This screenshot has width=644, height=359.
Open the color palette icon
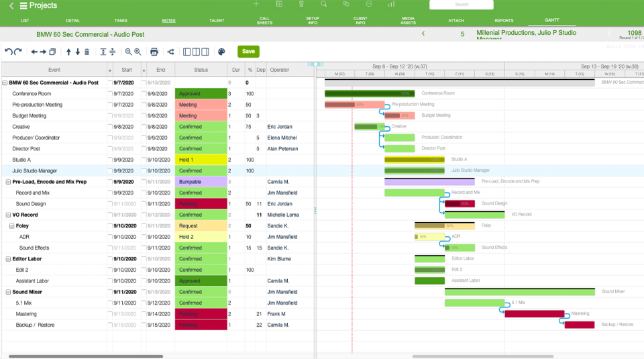(x=221, y=52)
